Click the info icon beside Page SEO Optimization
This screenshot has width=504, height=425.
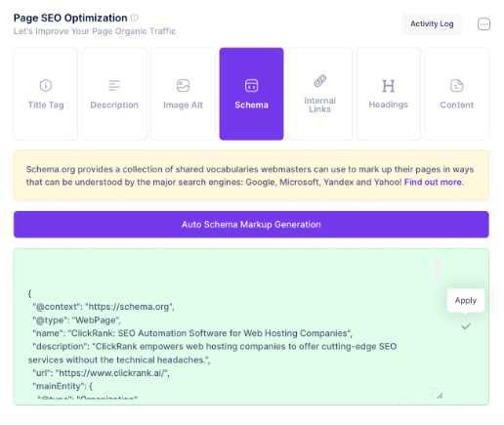[x=134, y=18]
